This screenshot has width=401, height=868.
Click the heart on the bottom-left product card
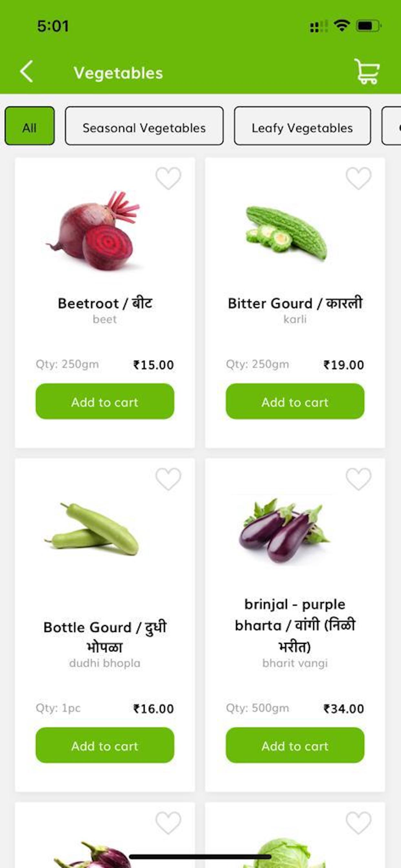point(168,823)
